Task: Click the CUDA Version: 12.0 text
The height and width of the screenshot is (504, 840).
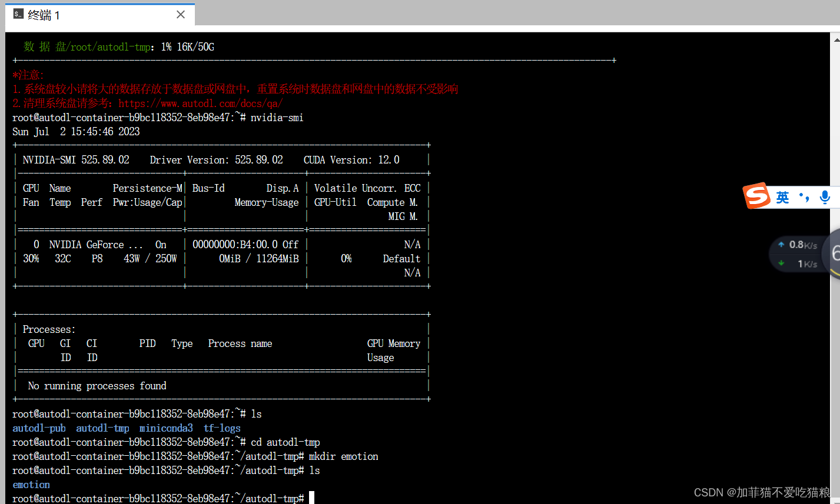Action: click(x=351, y=160)
